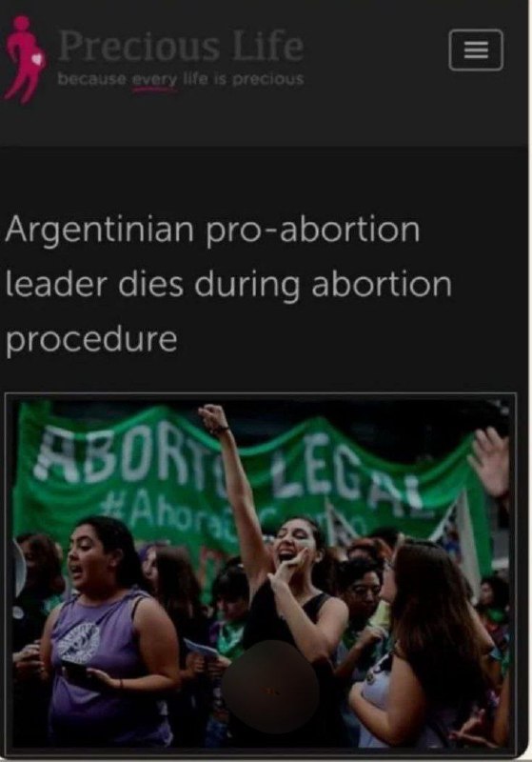Open the hamburger navigation menu
This screenshot has height=762, width=532.
(x=476, y=50)
